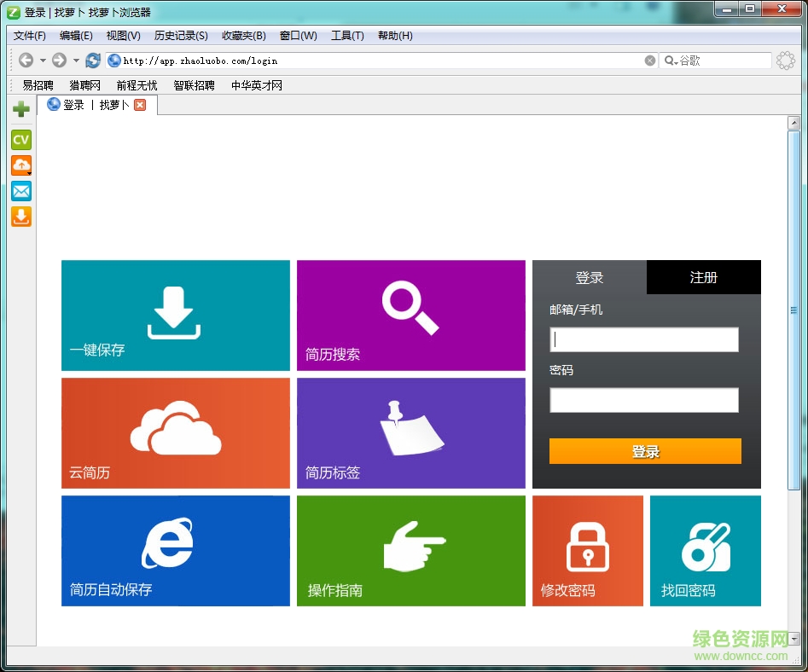
Task: Open the gear settings icon beside search box
Action: click(x=785, y=60)
